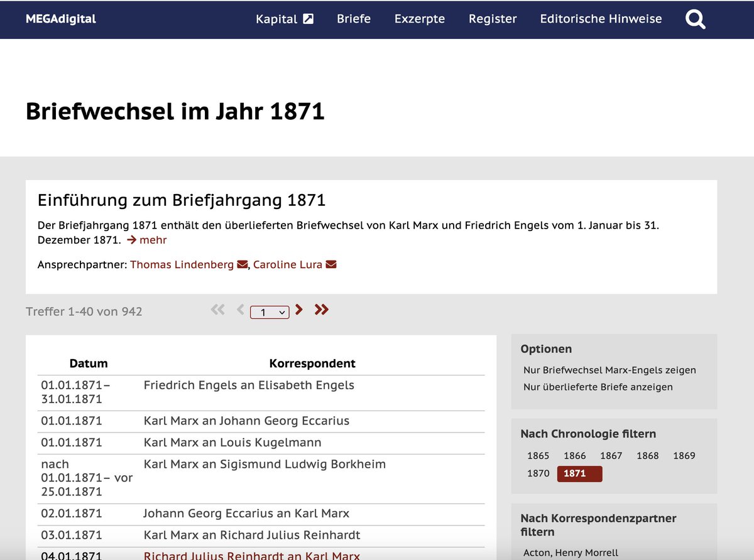Filter chronology by year 1869

tap(684, 456)
